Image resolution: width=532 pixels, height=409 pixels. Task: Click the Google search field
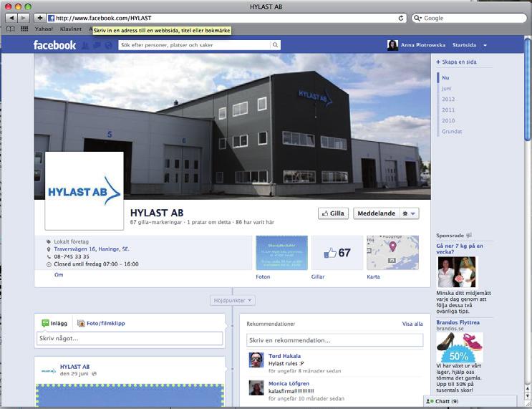point(469,18)
